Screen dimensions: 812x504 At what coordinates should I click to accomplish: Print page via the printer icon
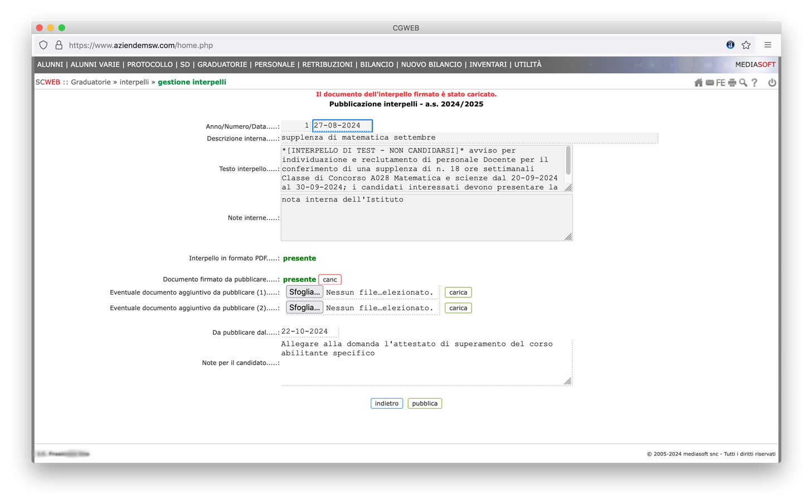732,82
